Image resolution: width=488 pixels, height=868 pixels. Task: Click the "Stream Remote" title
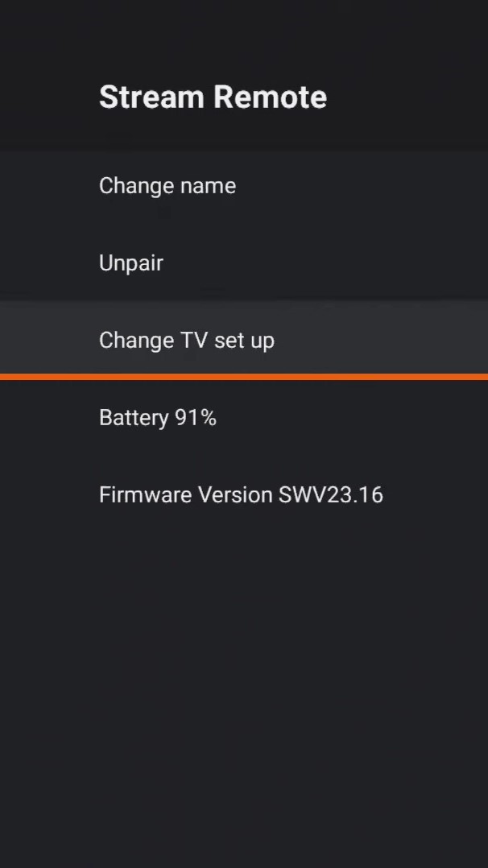(213, 97)
